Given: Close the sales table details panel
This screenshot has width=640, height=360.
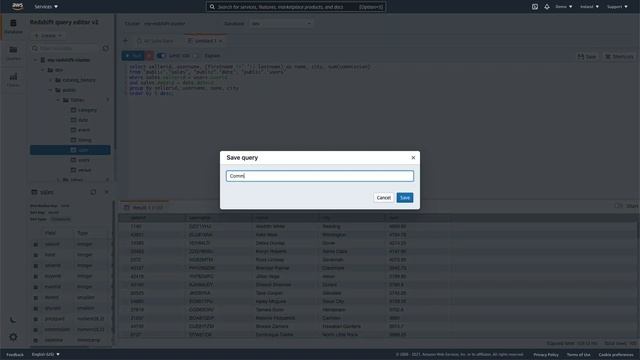Looking at the screenshot, I should [x=107, y=192].
